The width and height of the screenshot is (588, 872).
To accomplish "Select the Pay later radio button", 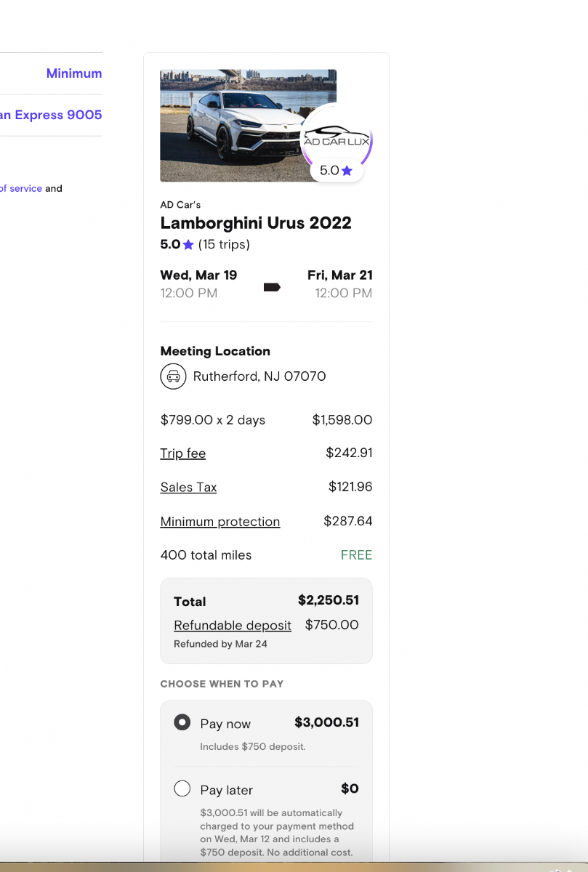I will pyautogui.click(x=182, y=788).
